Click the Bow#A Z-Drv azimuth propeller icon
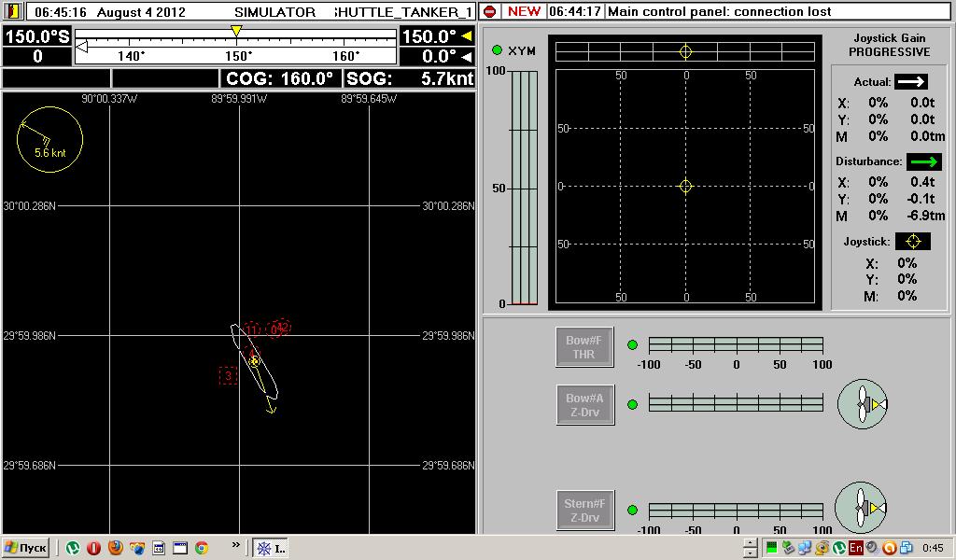Viewport: 956px width, 560px height. (861, 404)
